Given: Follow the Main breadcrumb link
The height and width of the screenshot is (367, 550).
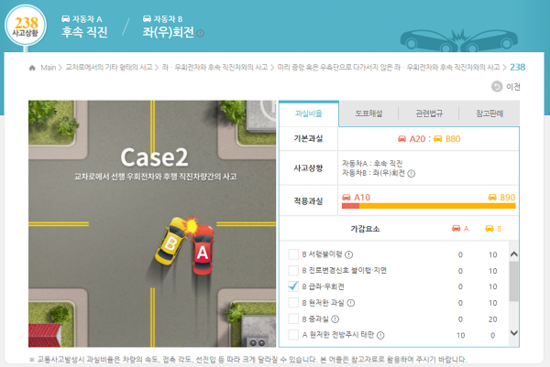Looking at the screenshot, I should 48,67.
